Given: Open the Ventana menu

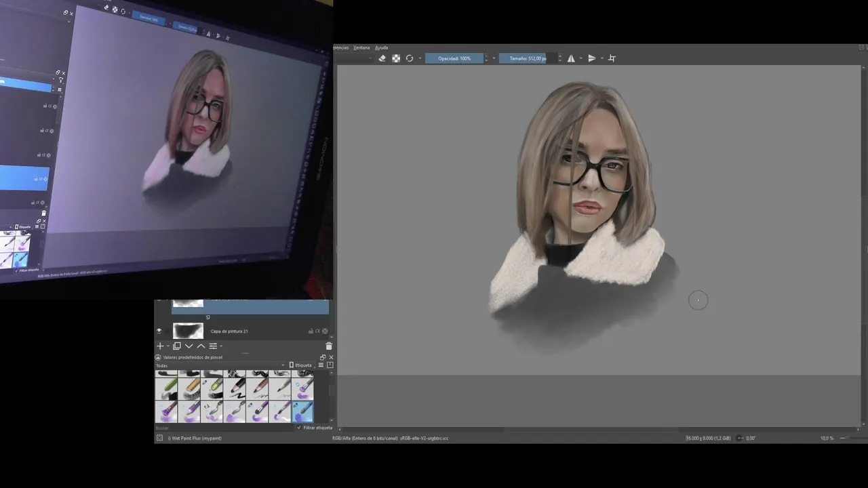Looking at the screenshot, I should (x=361, y=47).
